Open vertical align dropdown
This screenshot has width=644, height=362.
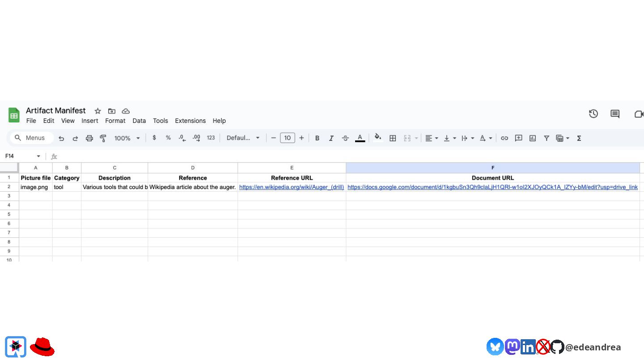449,138
